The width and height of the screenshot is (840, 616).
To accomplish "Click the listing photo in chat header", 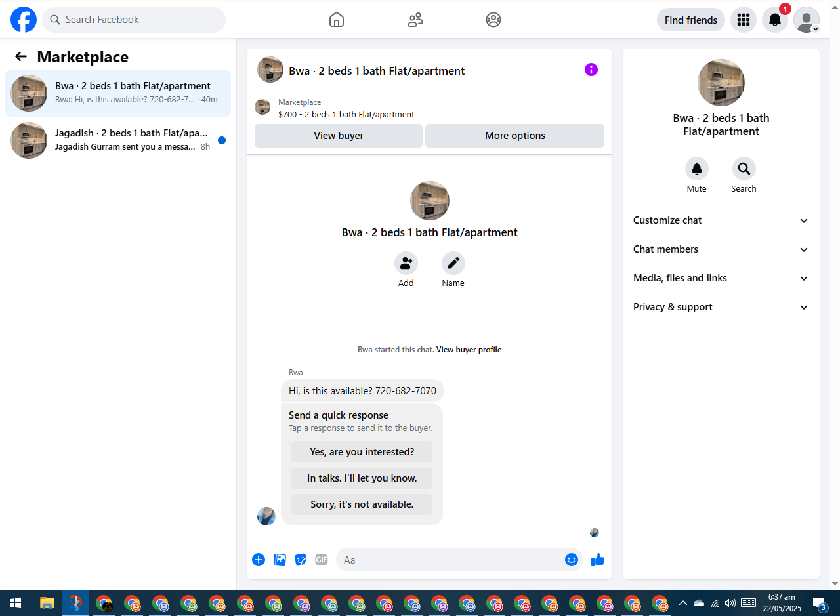I will [270, 70].
